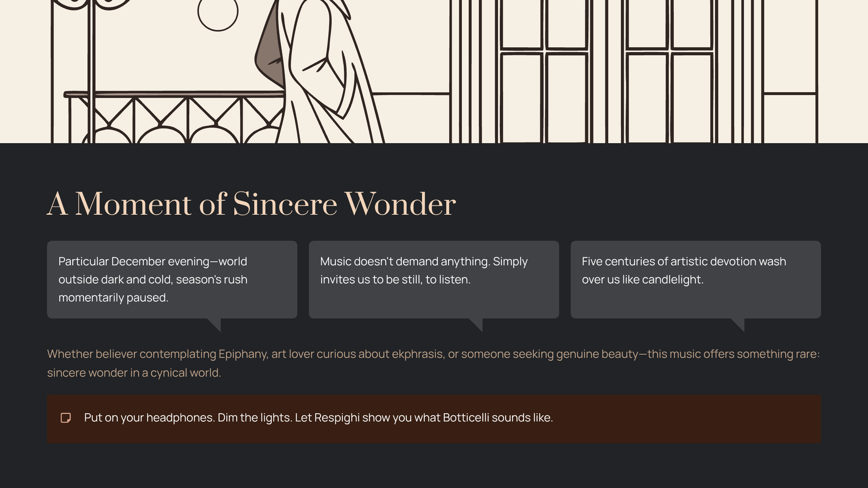Click the pointer tail under the Music card

pyautogui.click(x=477, y=324)
